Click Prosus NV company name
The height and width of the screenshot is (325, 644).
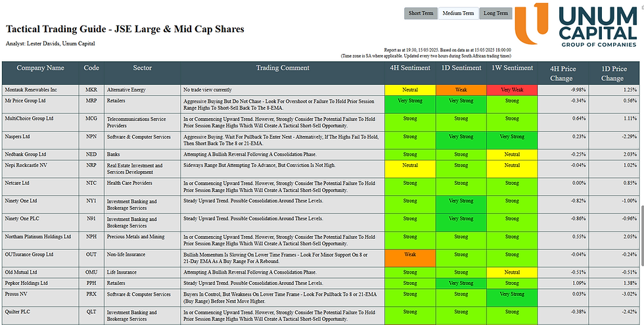16,294
